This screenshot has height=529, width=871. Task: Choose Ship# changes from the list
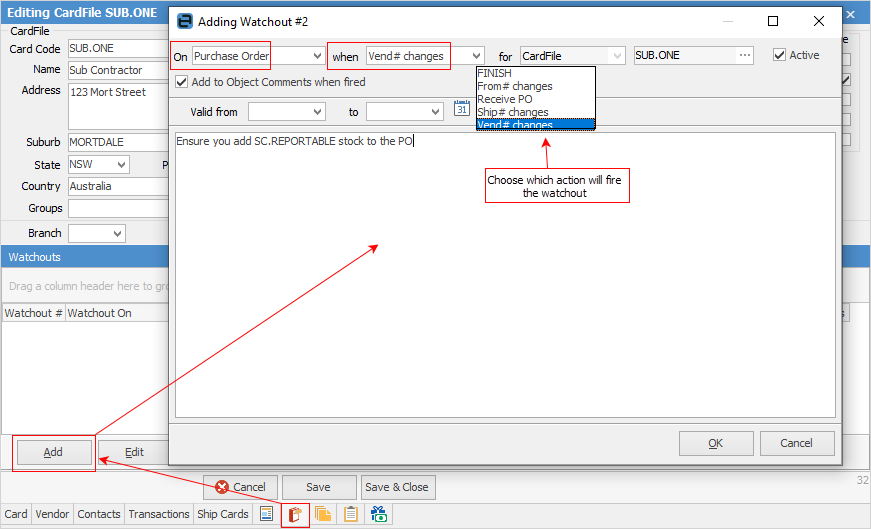(x=535, y=112)
